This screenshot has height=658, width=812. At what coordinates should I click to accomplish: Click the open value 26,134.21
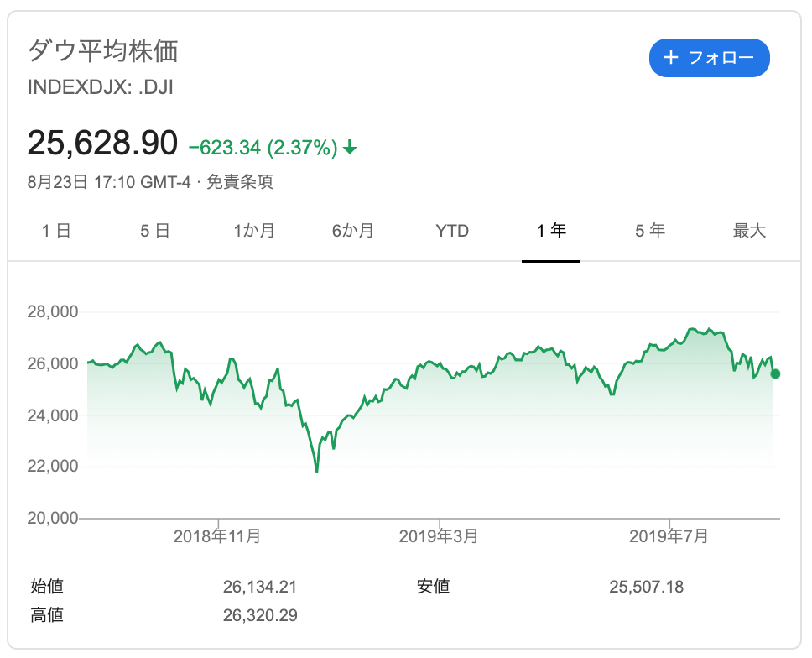(260, 587)
